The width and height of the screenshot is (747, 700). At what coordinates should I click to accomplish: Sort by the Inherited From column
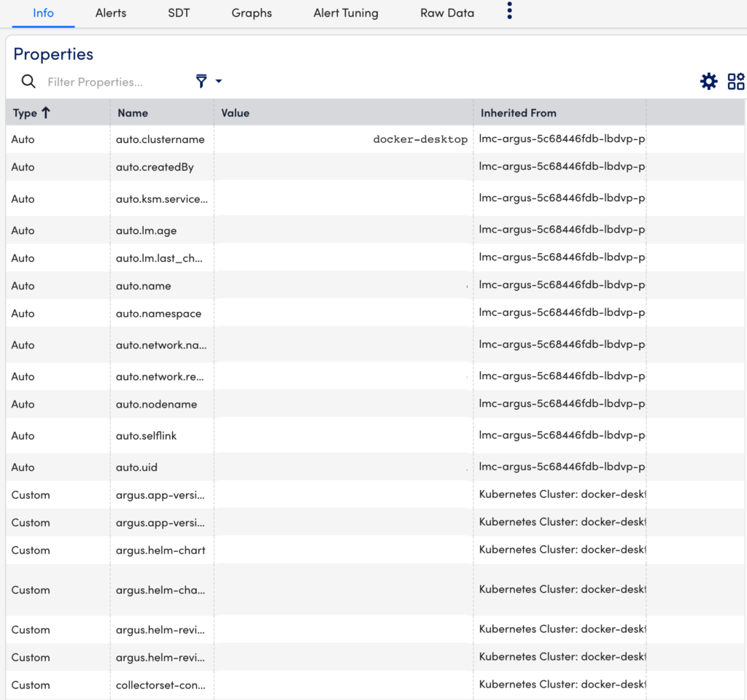coord(519,113)
